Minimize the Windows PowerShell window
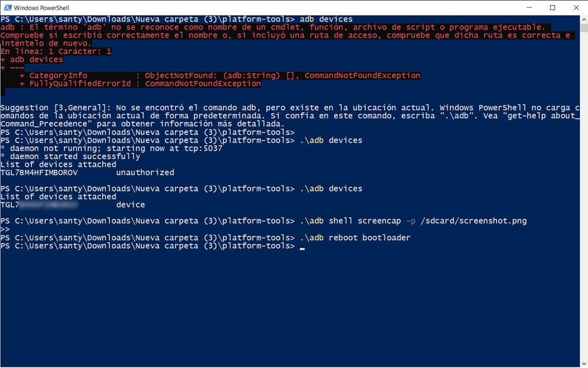The width and height of the screenshot is (588, 368). (x=529, y=8)
